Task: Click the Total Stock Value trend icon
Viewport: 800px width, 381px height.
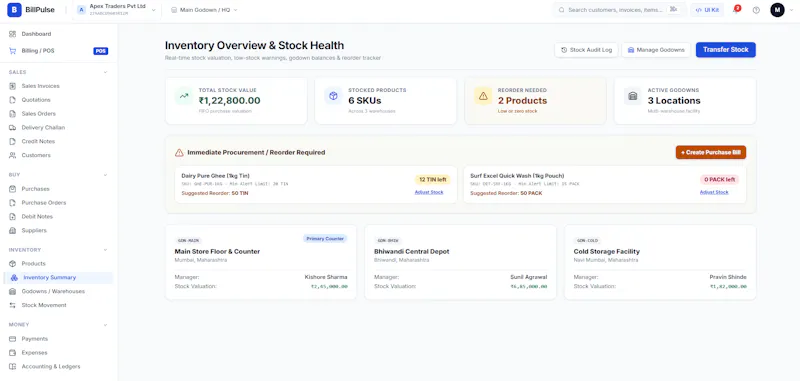Action: (184, 95)
